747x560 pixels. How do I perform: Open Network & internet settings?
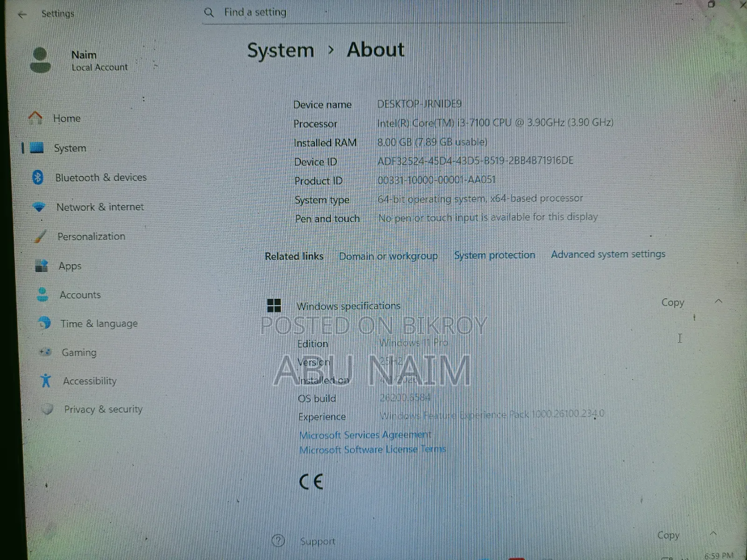[x=100, y=207]
